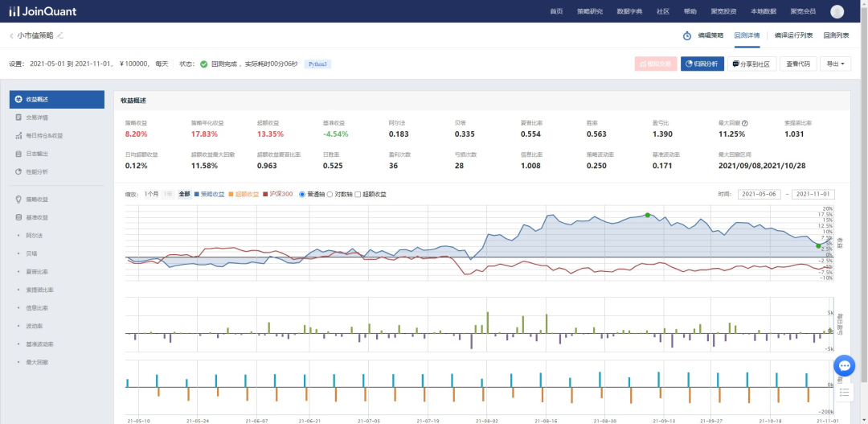The image size is (868, 424).
Task: Switch to the 回测列表 tab
Action: click(x=836, y=35)
